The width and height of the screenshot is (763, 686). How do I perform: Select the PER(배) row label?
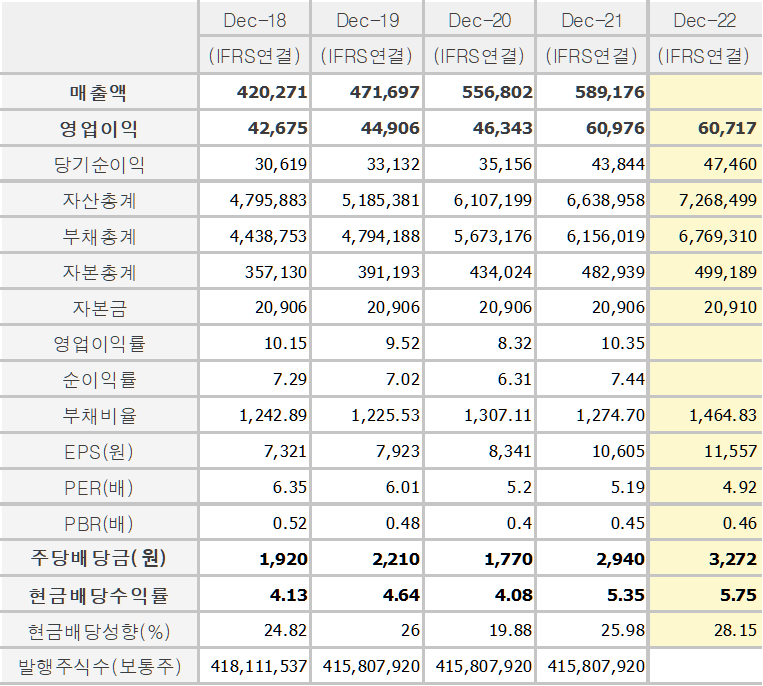(99, 488)
